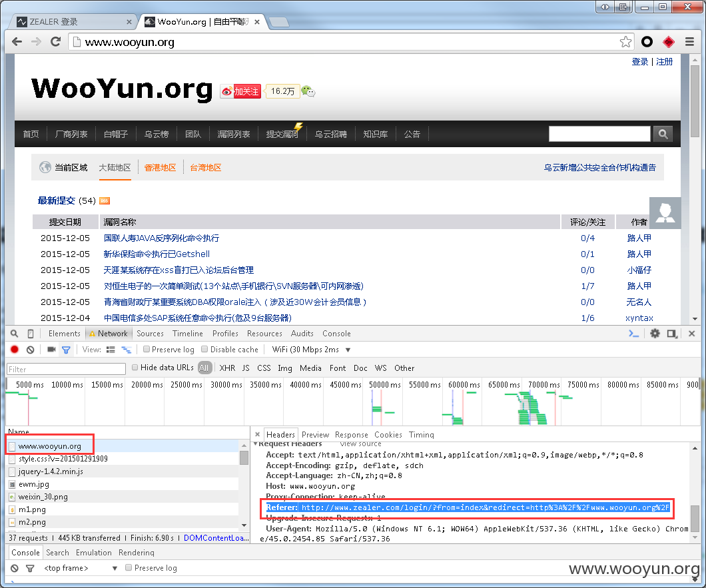Open 厂商列表 in navigation bar
Viewport: 706px width, 588px height.
coord(71,134)
